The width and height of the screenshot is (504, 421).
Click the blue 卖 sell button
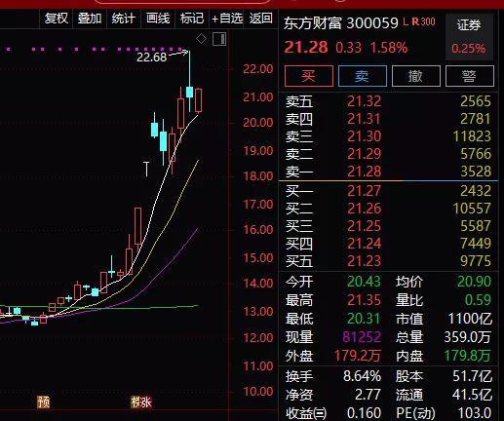pyautogui.click(x=363, y=76)
